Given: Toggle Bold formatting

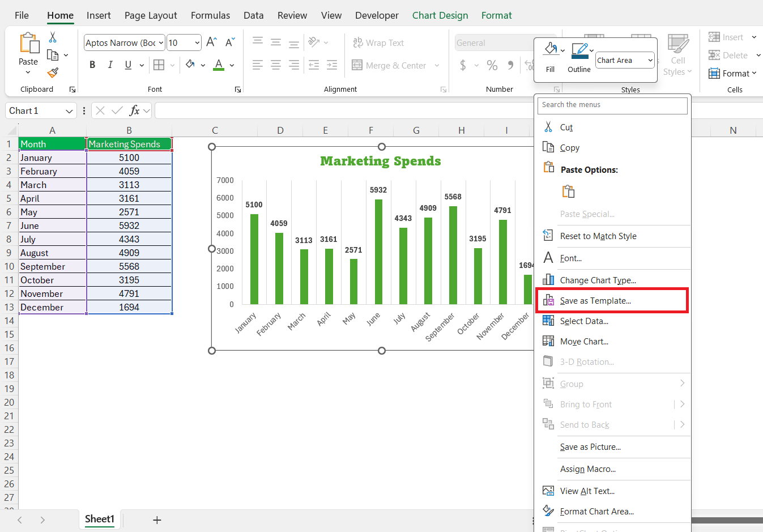Looking at the screenshot, I should coord(92,65).
